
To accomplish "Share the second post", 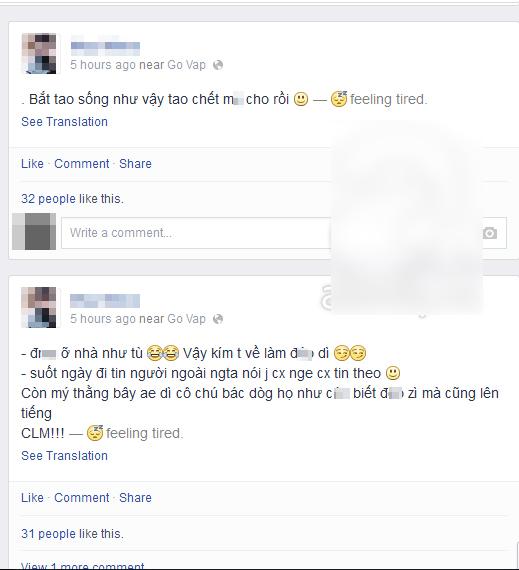I will [136, 498].
